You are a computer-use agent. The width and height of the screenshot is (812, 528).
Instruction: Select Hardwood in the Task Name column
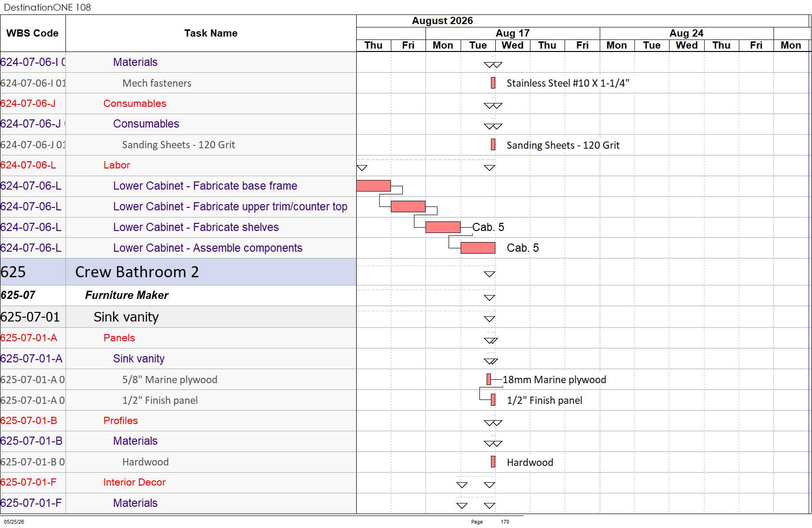click(x=145, y=462)
